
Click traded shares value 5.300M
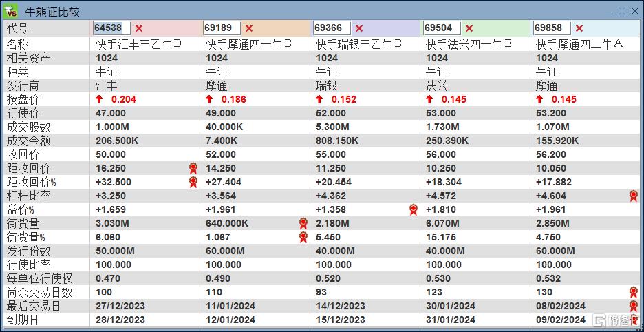(x=333, y=127)
